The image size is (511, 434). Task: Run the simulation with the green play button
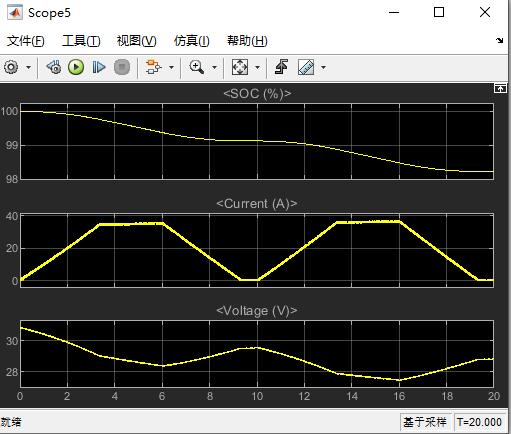(x=76, y=67)
